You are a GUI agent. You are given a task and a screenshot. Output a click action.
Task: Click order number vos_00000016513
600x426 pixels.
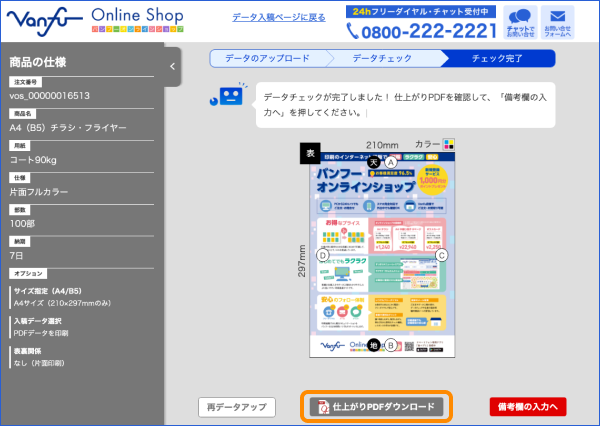[49, 96]
